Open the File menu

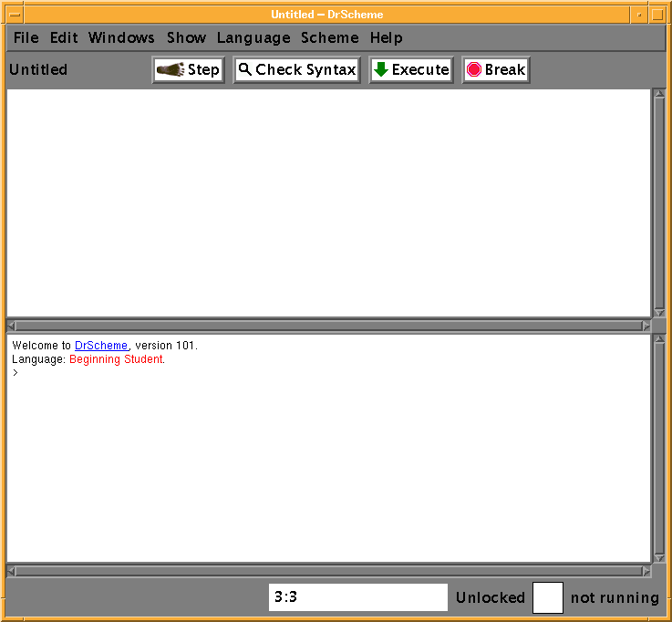[x=26, y=37]
